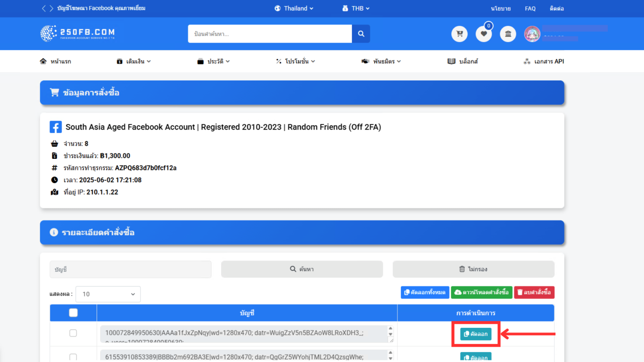Click the blue คัดลอกทั้งหมด button
The image size is (644, 362).
point(425,292)
